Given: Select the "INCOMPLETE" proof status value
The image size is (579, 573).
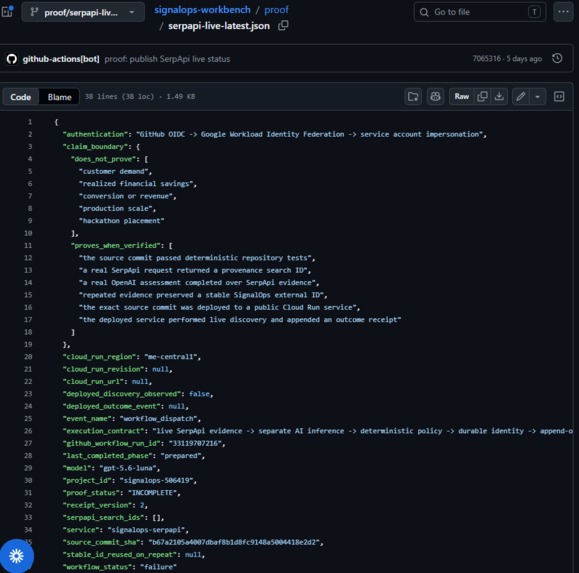Looking at the screenshot, I should point(152,493).
